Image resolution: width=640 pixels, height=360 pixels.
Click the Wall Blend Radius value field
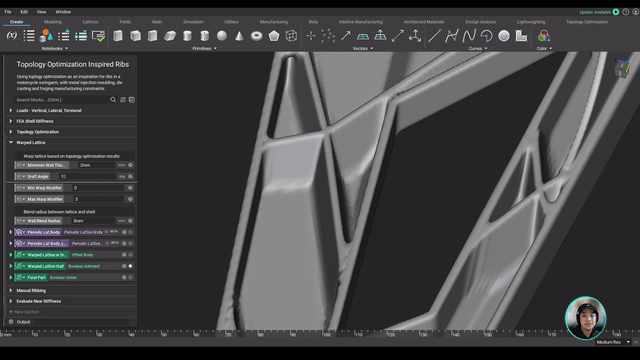(93, 221)
